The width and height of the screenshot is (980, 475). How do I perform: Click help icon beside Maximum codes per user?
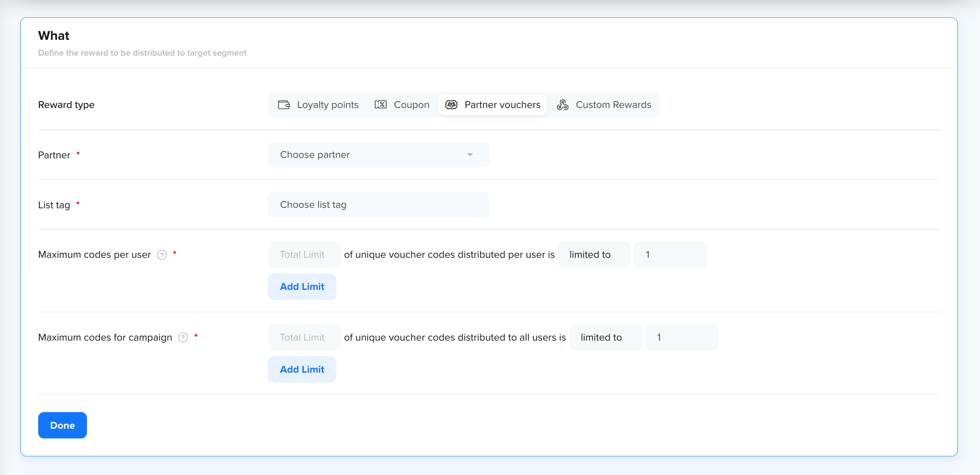(162, 255)
